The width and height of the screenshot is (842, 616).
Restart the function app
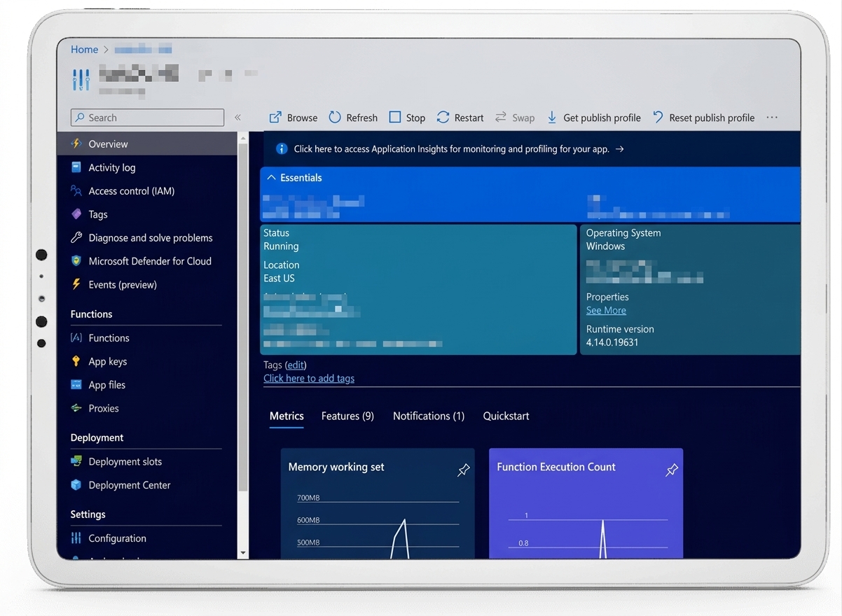[x=460, y=118]
